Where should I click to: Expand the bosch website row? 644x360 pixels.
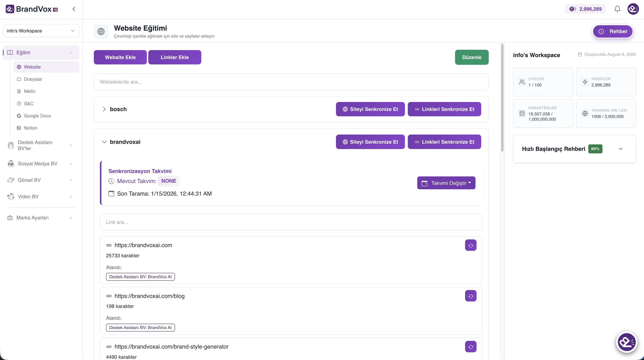[x=104, y=109]
